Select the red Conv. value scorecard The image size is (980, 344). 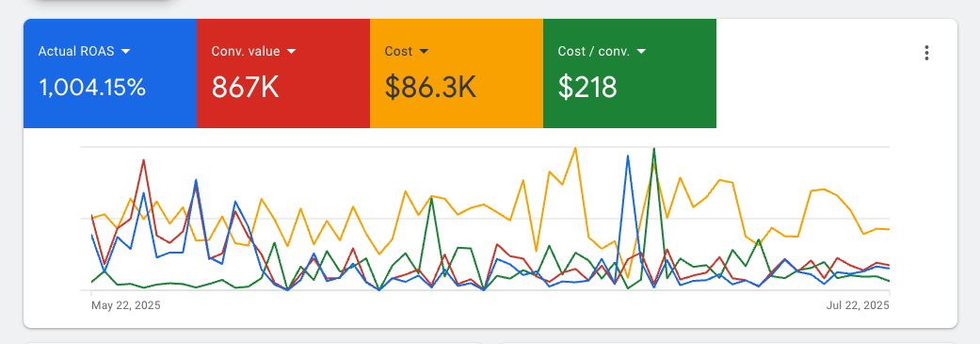point(283,74)
